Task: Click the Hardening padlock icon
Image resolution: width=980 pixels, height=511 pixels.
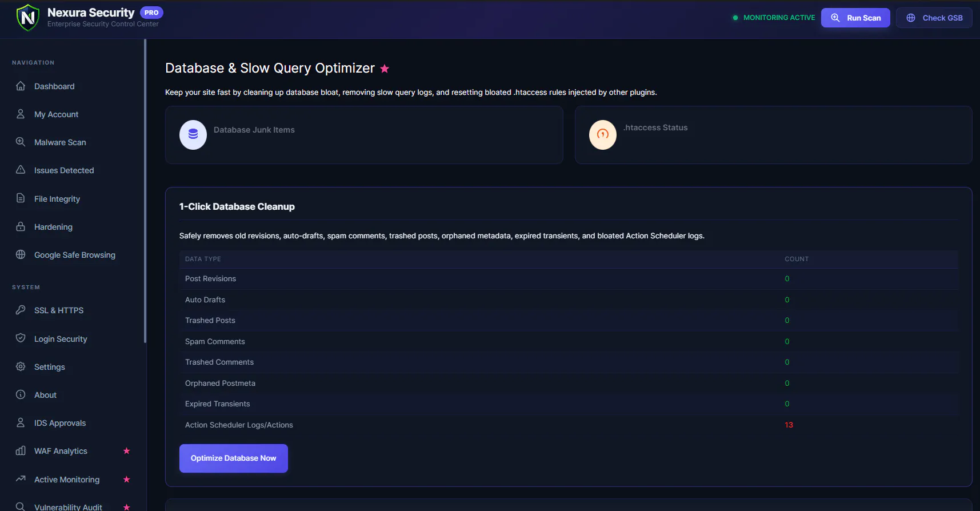Action: [21, 226]
